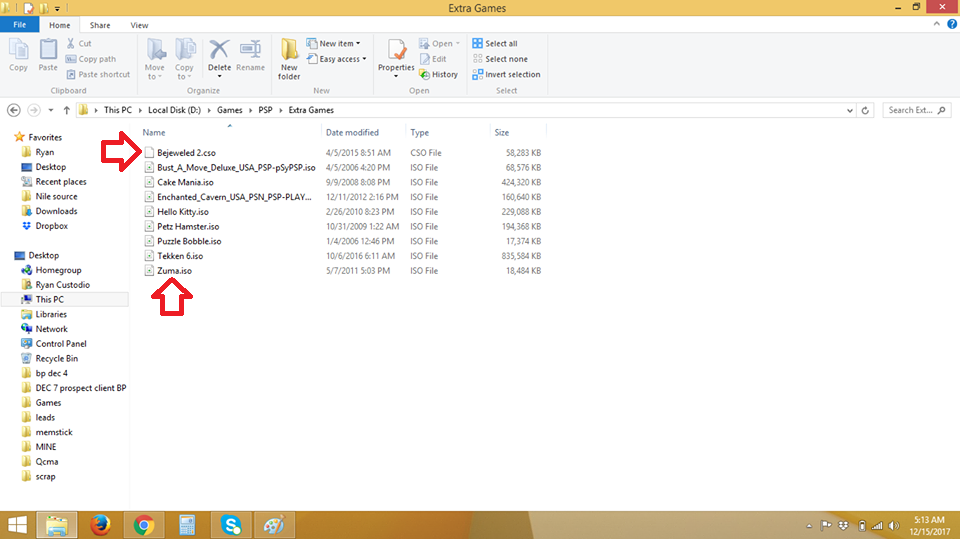960x539 pixels.
Task: Open the Copy to folder menu
Action: click(184, 59)
